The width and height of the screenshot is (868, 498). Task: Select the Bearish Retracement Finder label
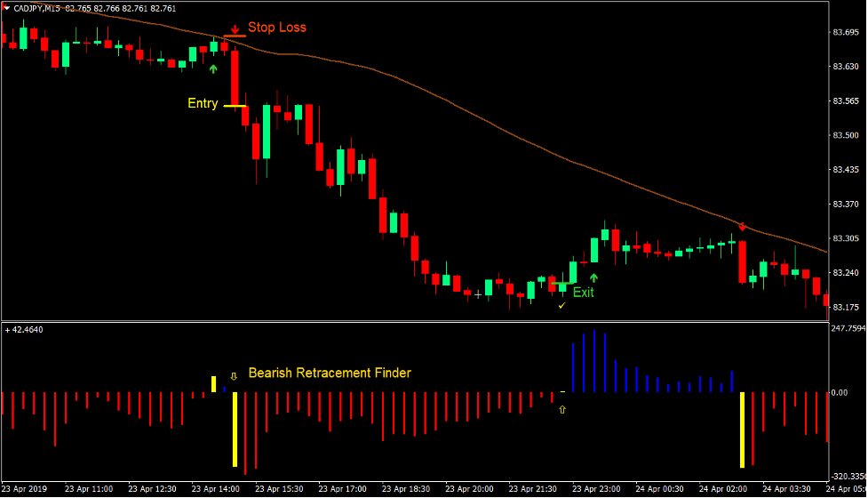click(x=330, y=373)
